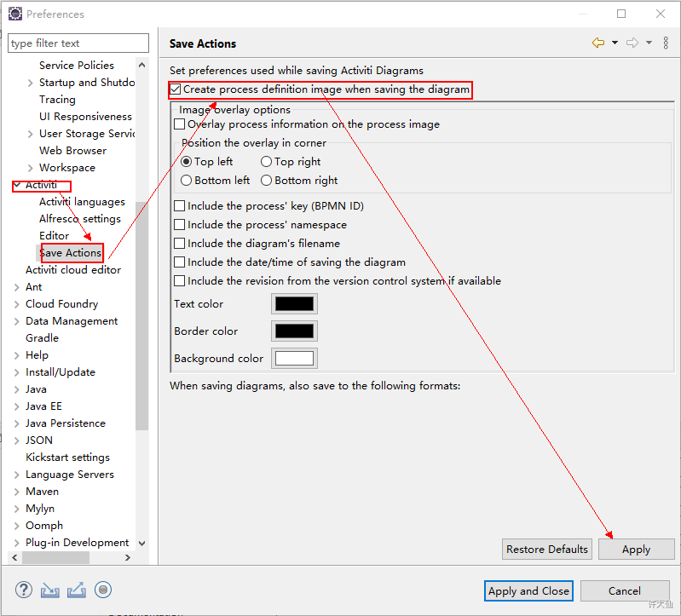Open the Background color swatch
This screenshot has width=681, height=616.
tap(294, 358)
